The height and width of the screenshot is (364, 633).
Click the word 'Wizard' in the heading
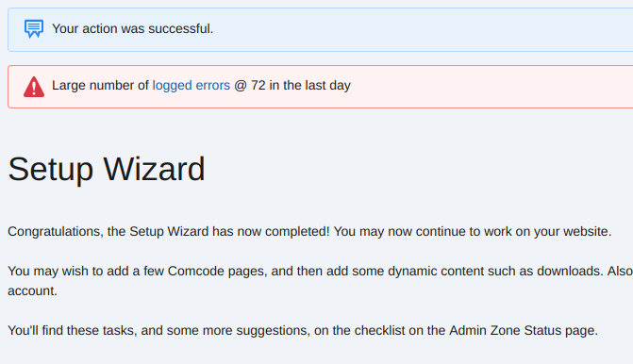[154, 169]
